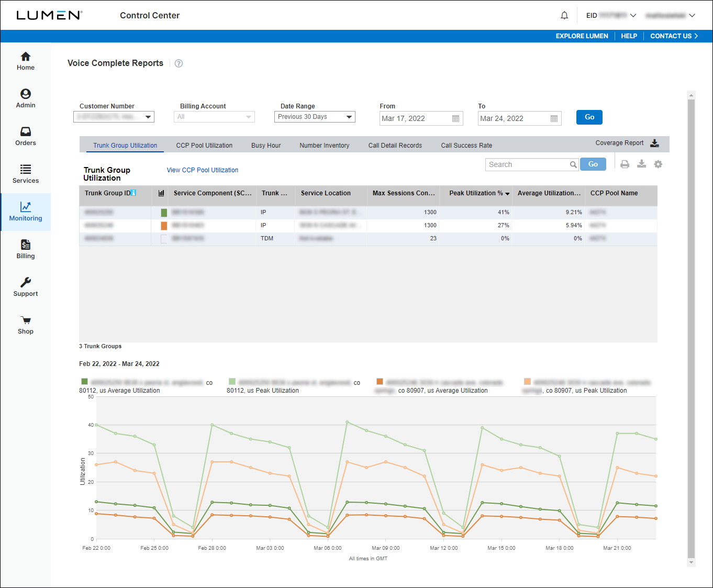
Task: Open the Customer Number dropdown
Action: 114,117
